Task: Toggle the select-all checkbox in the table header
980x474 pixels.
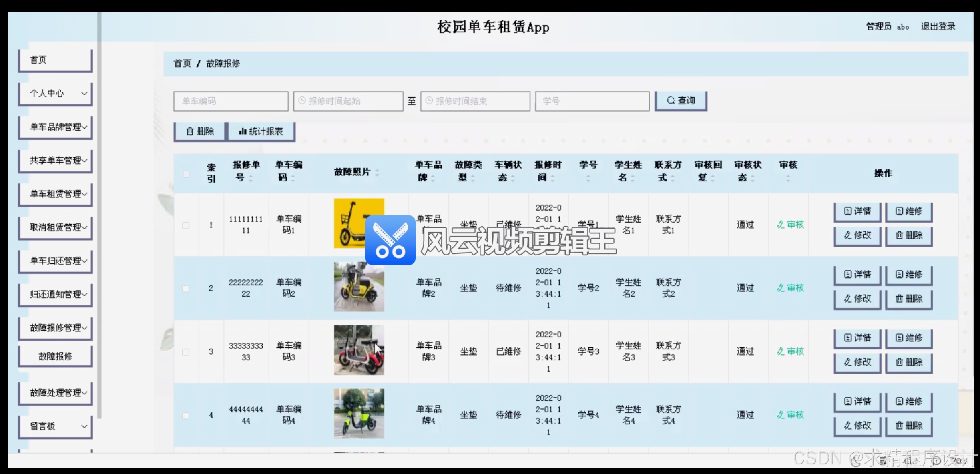Action: tap(186, 174)
